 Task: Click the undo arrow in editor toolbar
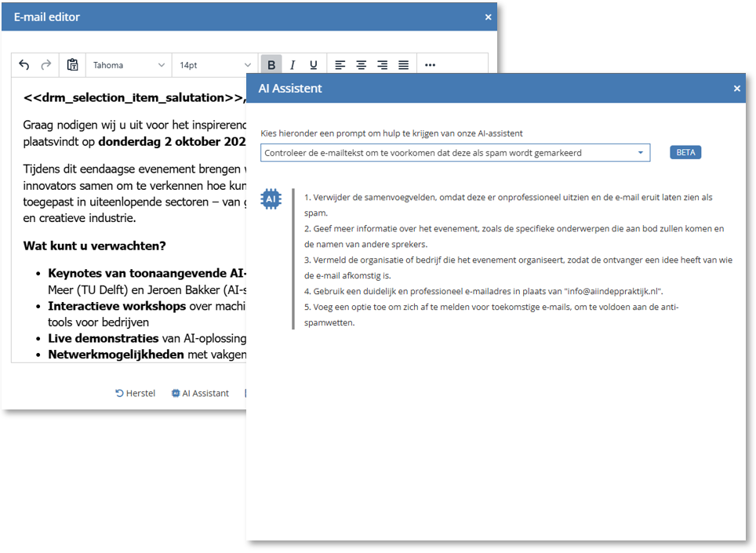(x=24, y=65)
